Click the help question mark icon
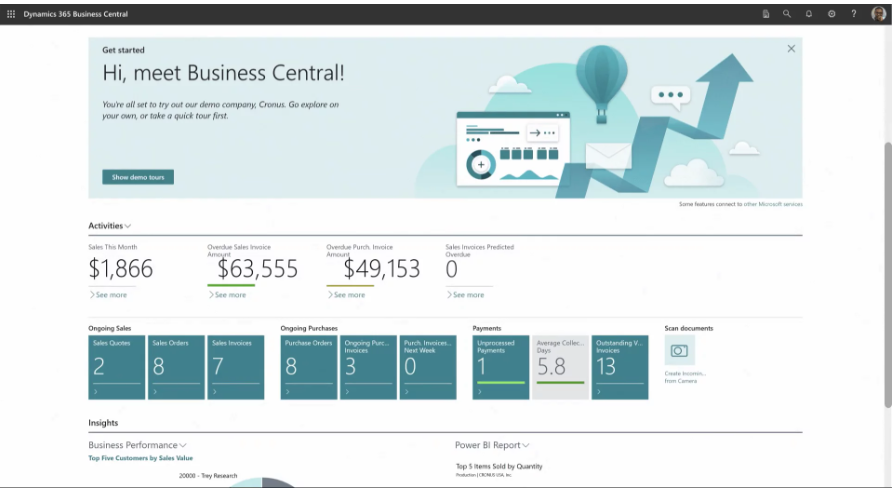The image size is (896, 490). pyautogui.click(x=853, y=14)
